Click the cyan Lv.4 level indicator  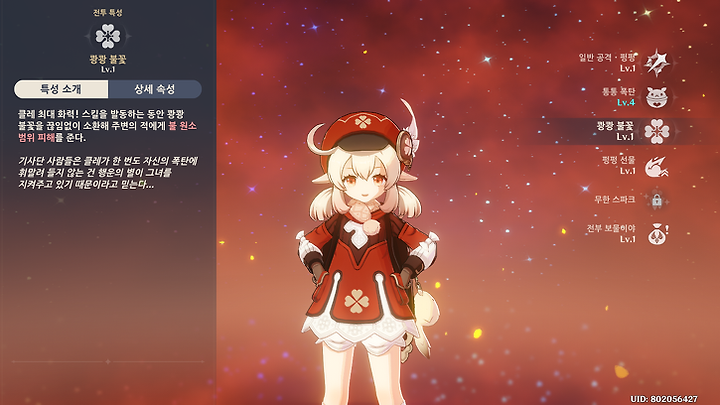point(626,102)
